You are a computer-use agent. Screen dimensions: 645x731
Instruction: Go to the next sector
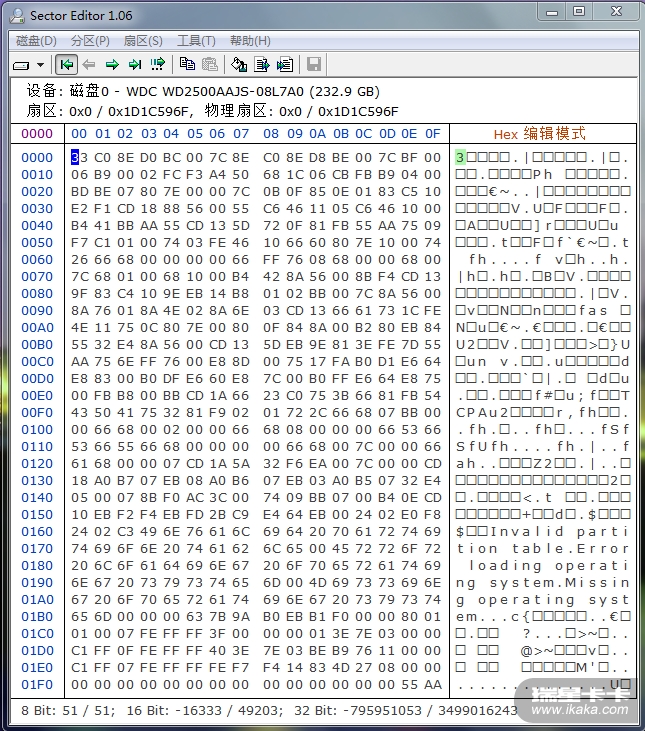112,64
